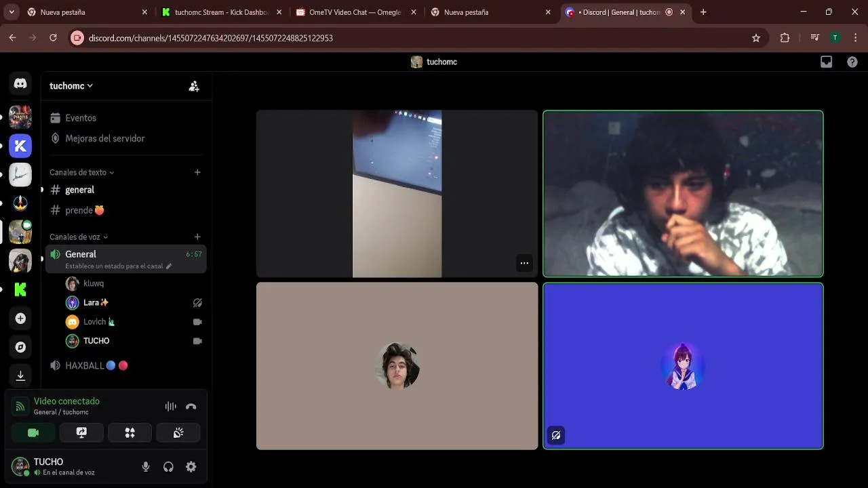This screenshot has width=868, height=488.
Task: Open the Pirates server icon
Action: 20,117
